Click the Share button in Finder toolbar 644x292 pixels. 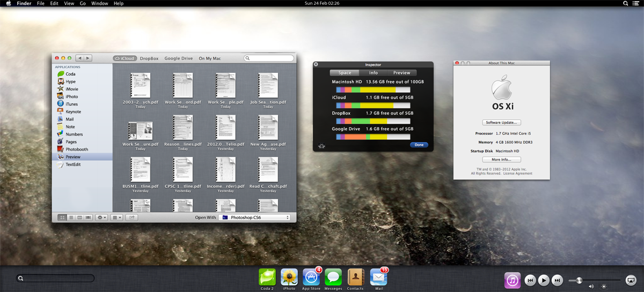pyautogui.click(x=131, y=218)
